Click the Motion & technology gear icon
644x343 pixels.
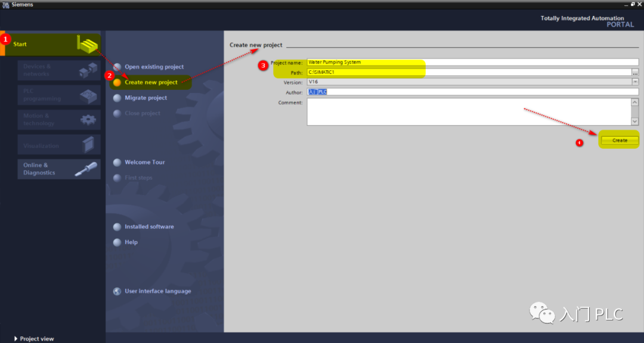(x=88, y=119)
